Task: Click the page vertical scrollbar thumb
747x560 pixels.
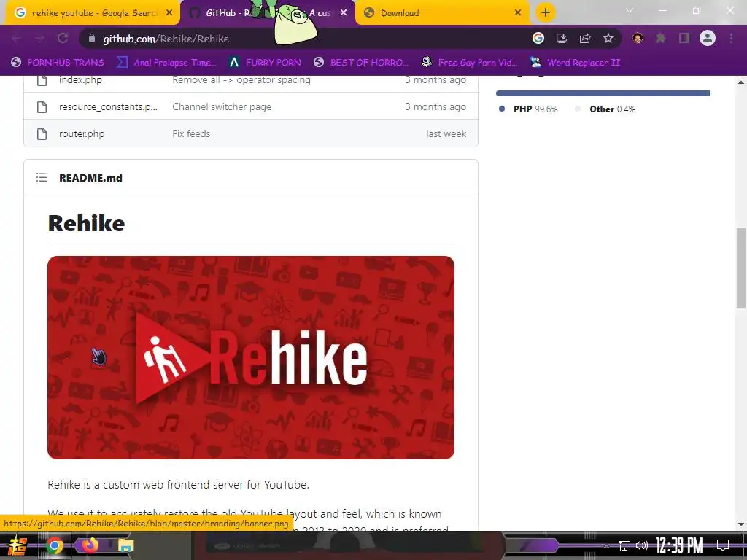Action: pyautogui.click(x=741, y=268)
